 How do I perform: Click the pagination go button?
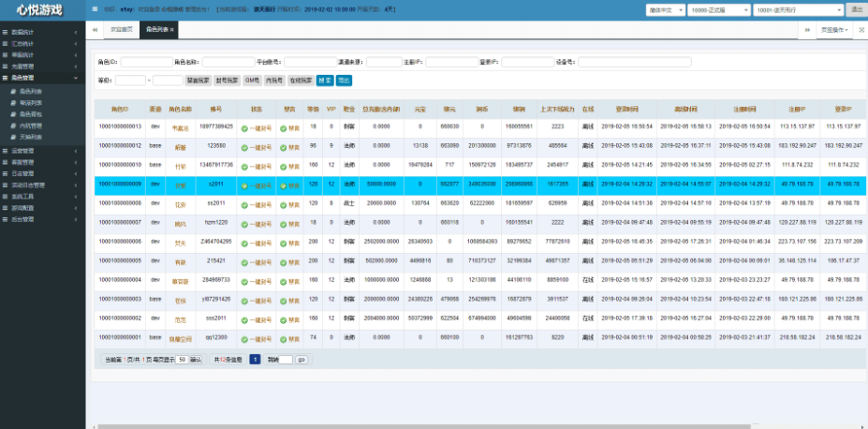pyautogui.click(x=302, y=360)
